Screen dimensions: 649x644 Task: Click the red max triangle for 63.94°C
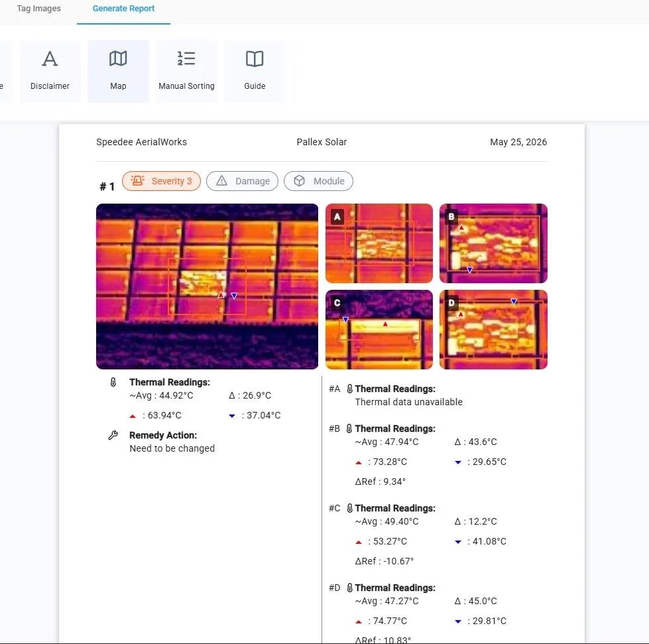click(x=133, y=416)
